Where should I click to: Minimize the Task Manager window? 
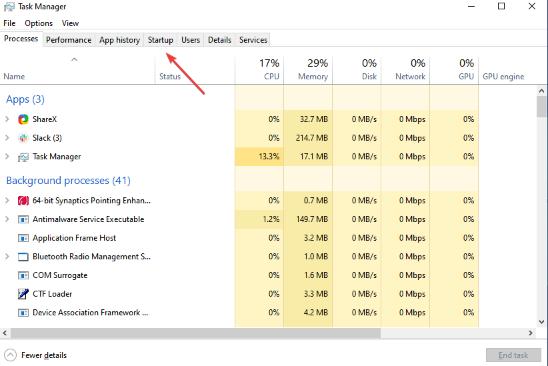click(471, 6)
